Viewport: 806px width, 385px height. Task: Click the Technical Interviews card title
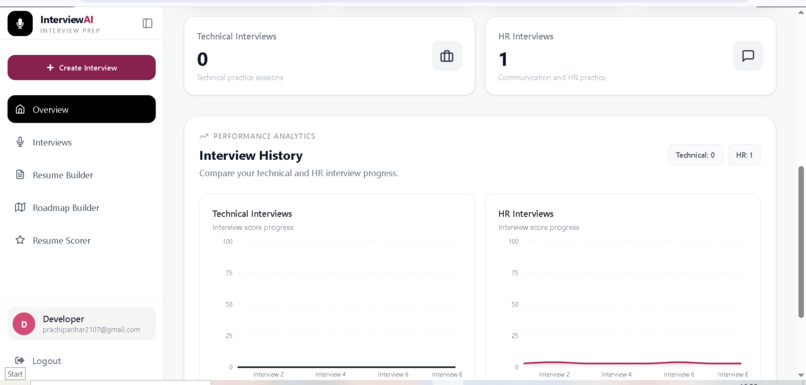236,36
